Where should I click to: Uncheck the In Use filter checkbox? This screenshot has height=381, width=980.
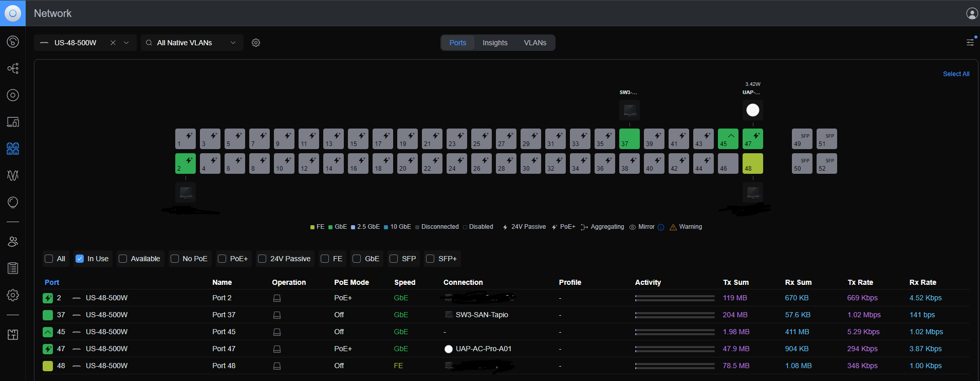(80, 259)
